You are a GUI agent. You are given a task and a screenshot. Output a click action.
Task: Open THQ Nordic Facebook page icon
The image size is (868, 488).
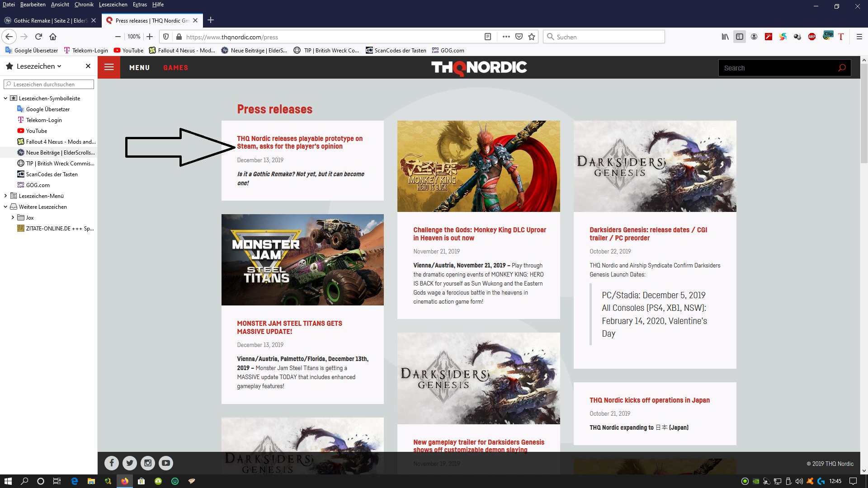click(112, 463)
